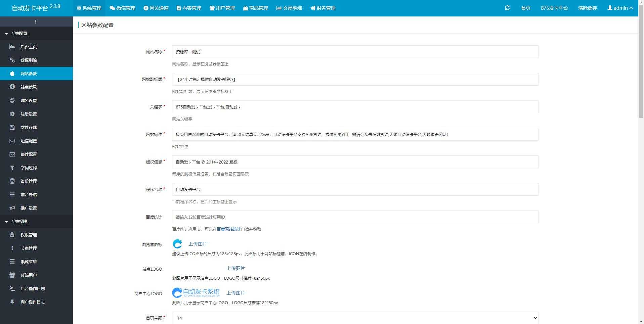Click the database icon beside 备份管理
644x324 pixels.
coord(12,181)
